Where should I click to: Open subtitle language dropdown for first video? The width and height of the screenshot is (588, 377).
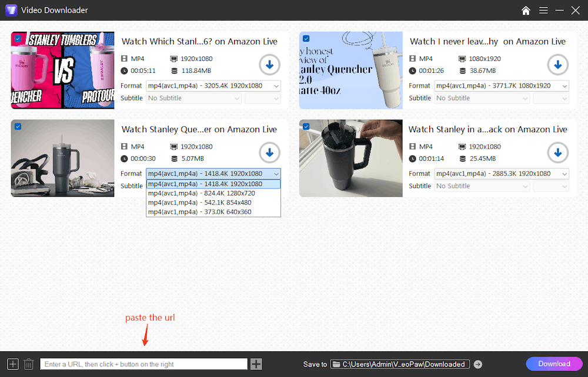(262, 98)
